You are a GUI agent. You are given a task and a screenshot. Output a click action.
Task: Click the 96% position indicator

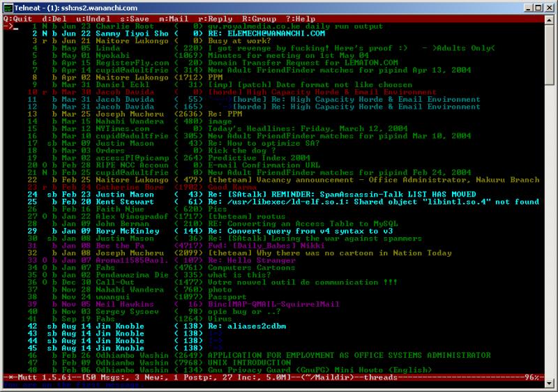[532, 377]
